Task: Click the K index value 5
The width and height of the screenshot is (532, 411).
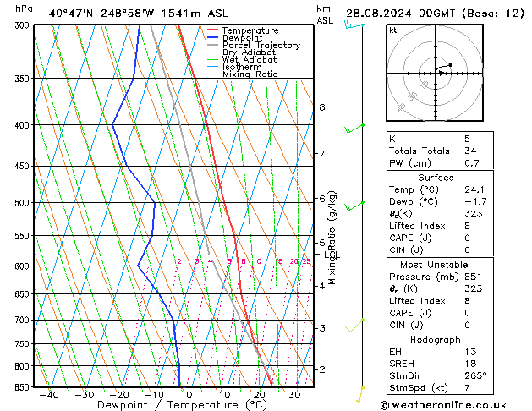Action: pyautogui.click(x=467, y=139)
